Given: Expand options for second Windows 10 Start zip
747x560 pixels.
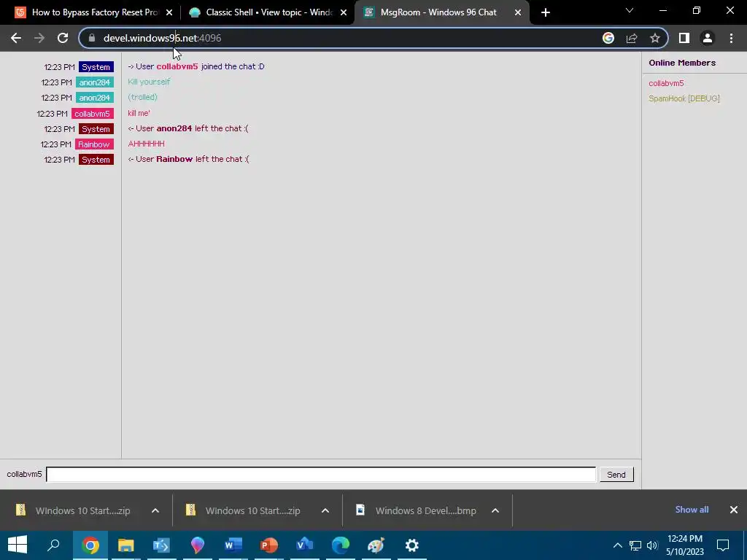Looking at the screenshot, I should point(325,510).
